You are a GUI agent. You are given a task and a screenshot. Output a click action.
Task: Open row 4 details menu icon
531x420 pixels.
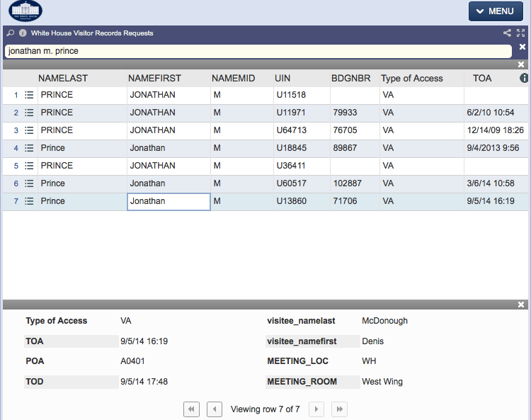pyautogui.click(x=29, y=148)
